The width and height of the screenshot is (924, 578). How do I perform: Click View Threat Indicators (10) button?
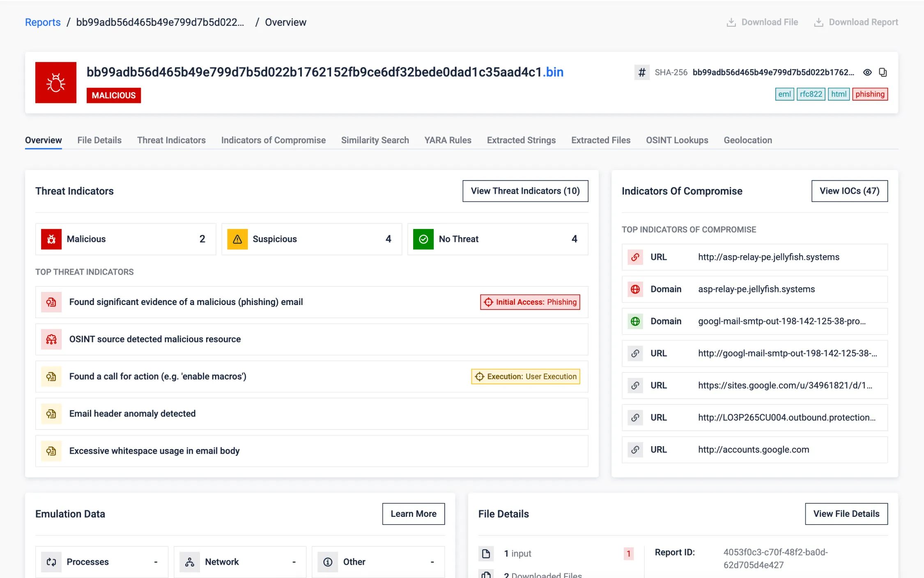pyautogui.click(x=525, y=191)
